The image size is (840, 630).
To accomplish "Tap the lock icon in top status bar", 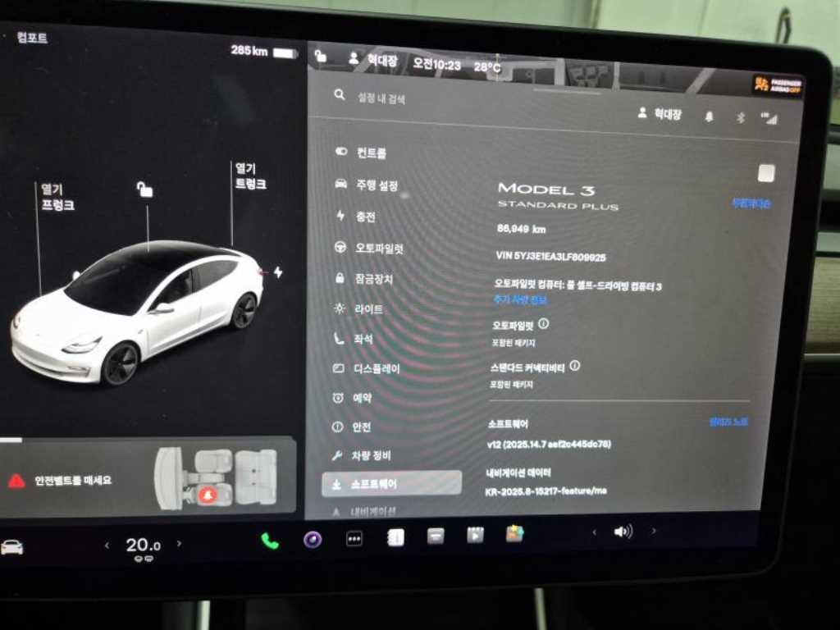I will click(321, 55).
